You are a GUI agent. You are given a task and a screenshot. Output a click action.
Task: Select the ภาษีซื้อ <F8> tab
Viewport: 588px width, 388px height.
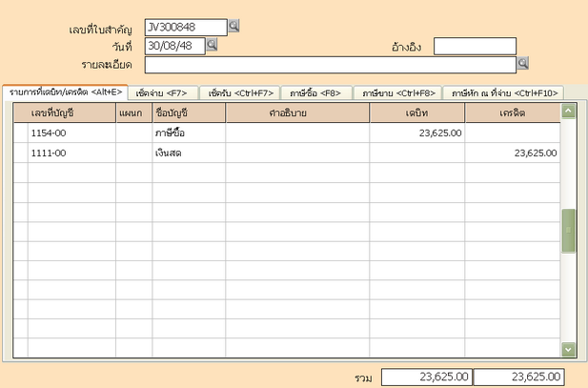click(315, 92)
